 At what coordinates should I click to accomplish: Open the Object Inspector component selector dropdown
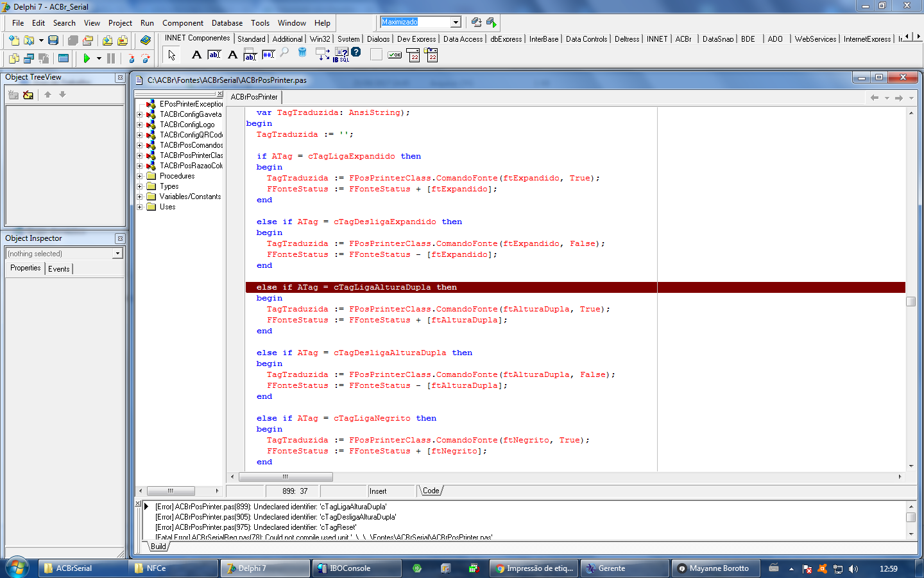[117, 254]
